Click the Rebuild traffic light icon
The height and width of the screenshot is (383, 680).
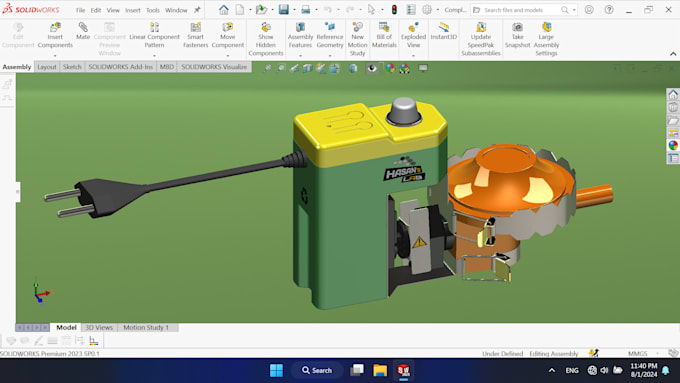click(x=394, y=10)
